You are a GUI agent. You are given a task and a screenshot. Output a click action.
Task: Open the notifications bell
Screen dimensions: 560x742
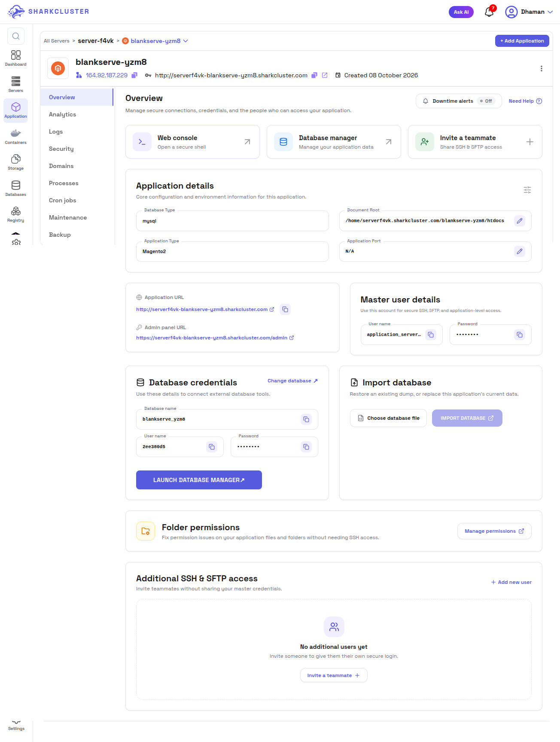coord(489,12)
